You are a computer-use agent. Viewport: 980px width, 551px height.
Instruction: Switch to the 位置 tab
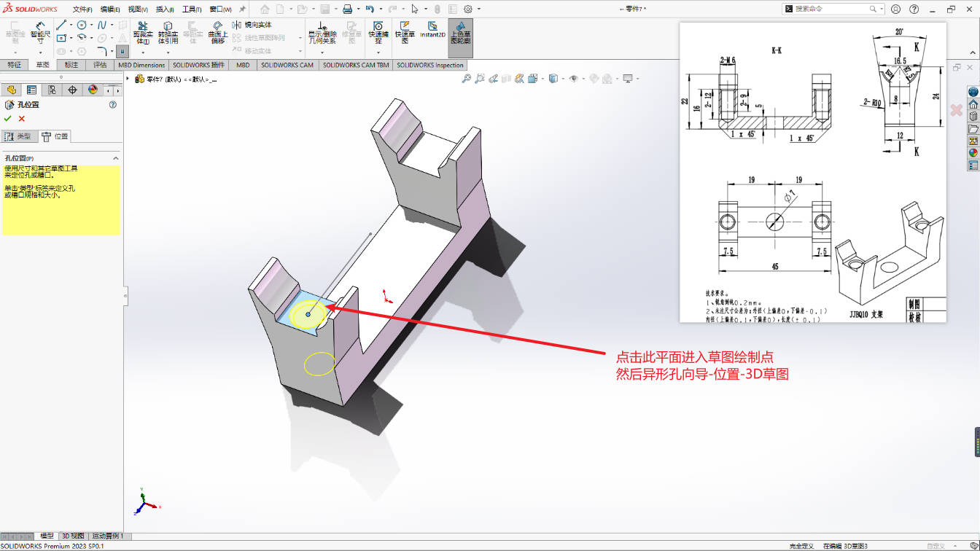(55, 136)
